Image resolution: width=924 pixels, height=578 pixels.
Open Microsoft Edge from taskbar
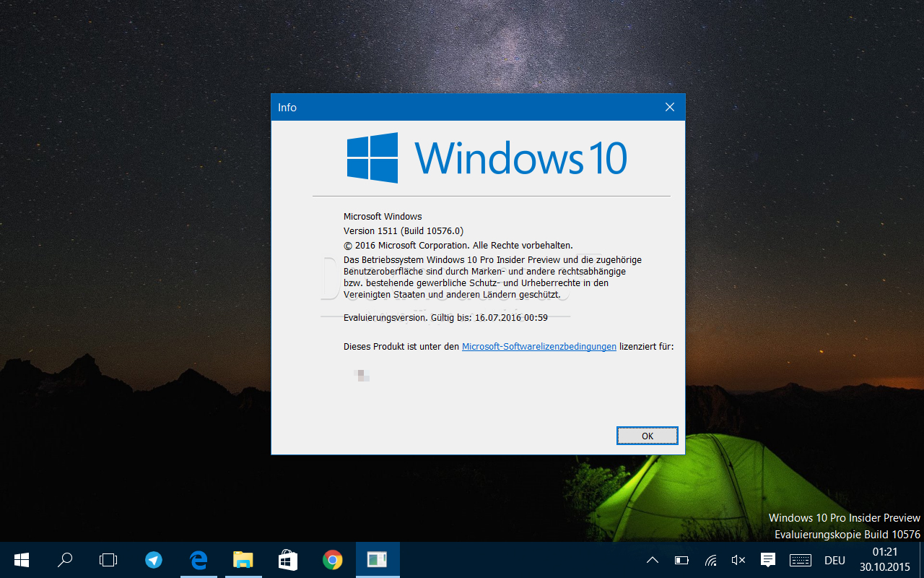click(x=199, y=560)
